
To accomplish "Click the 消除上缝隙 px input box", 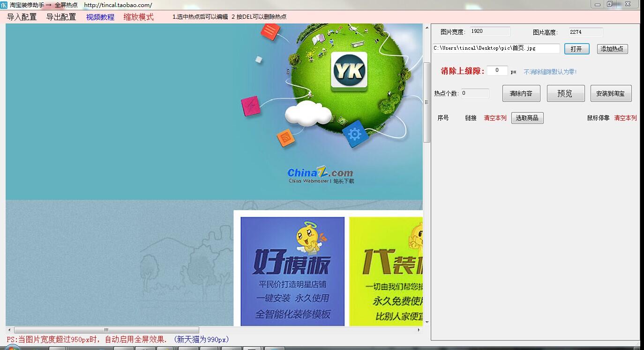I will [x=497, y=70].
